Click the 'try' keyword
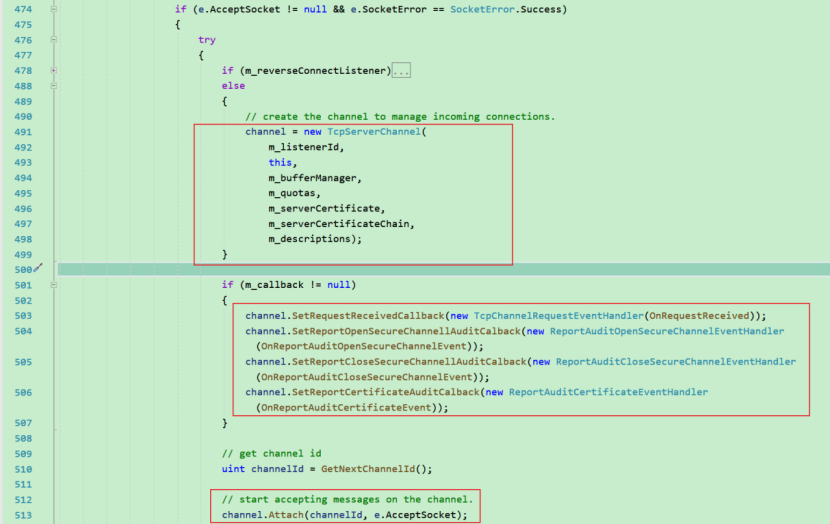 pos(207,40)
